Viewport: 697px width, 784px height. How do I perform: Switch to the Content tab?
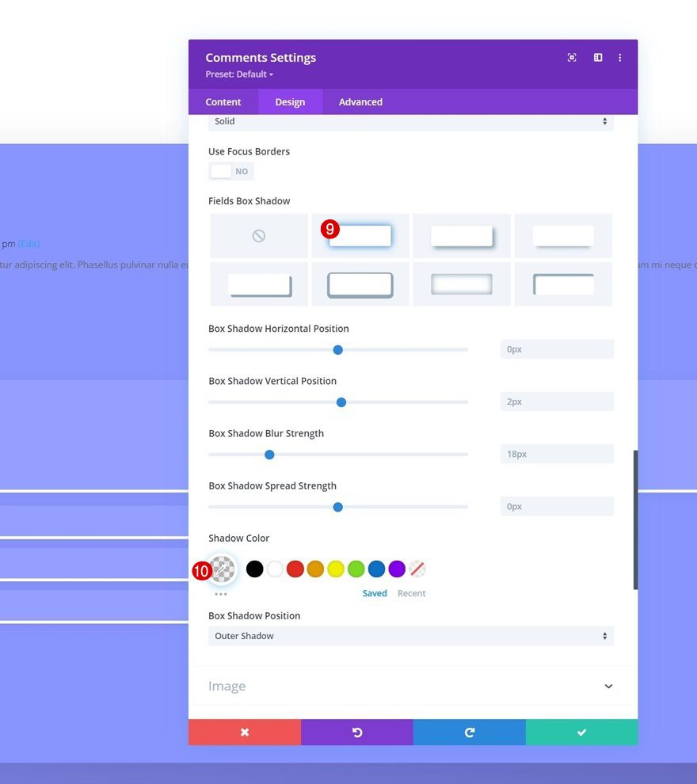[223, 101]
